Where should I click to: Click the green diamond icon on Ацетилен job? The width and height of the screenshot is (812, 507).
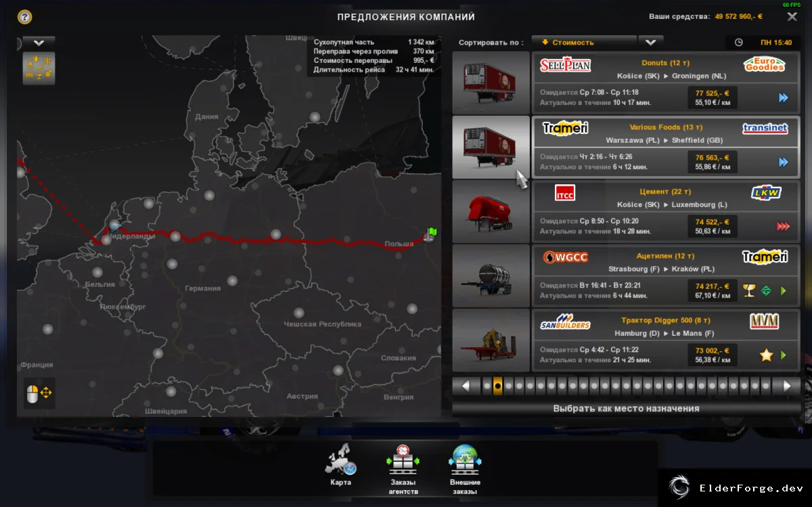[x=766, y=291]
